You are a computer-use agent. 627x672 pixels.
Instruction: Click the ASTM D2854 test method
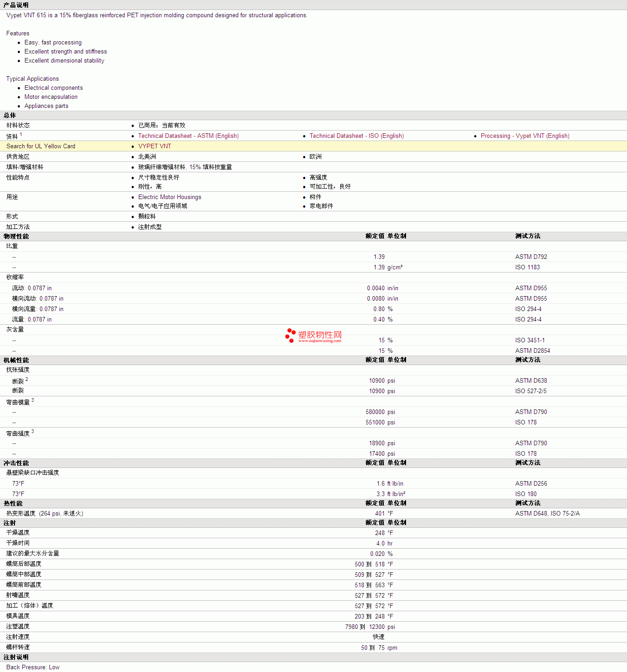click(533, 351)
